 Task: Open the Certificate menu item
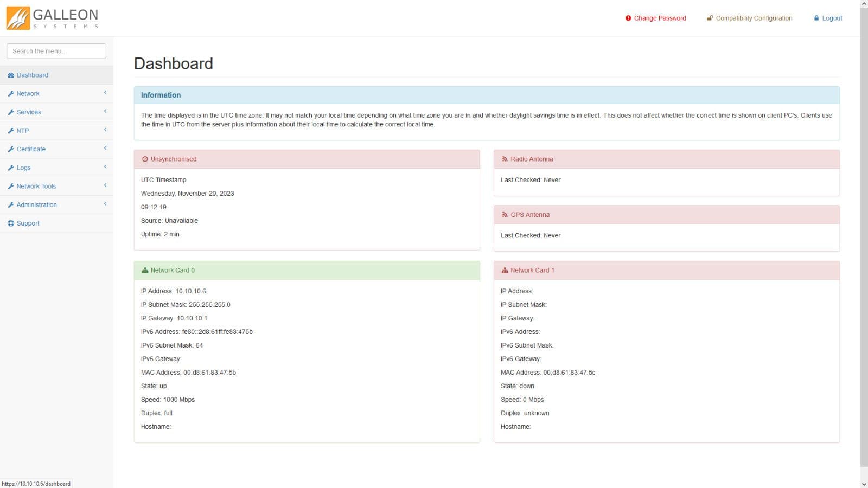[31, 149]
